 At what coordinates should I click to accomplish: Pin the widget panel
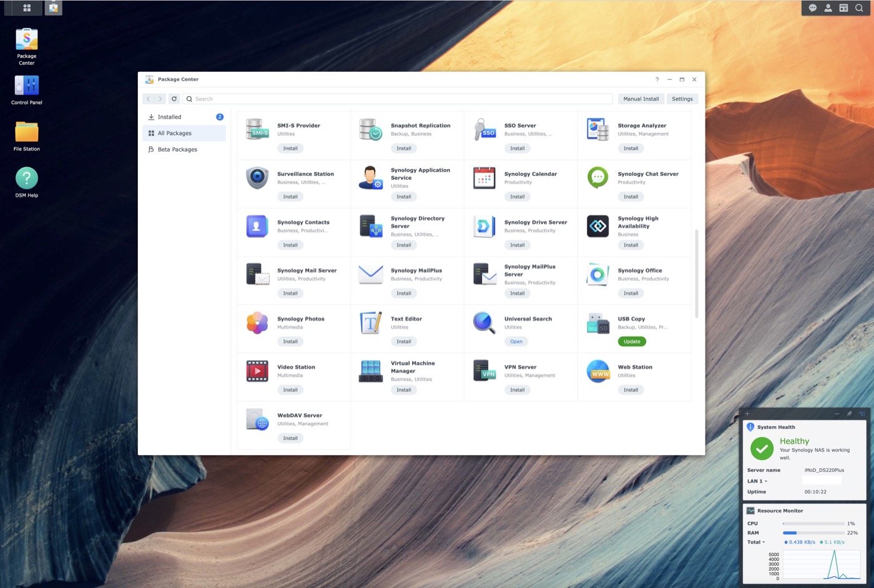[849, 413]
